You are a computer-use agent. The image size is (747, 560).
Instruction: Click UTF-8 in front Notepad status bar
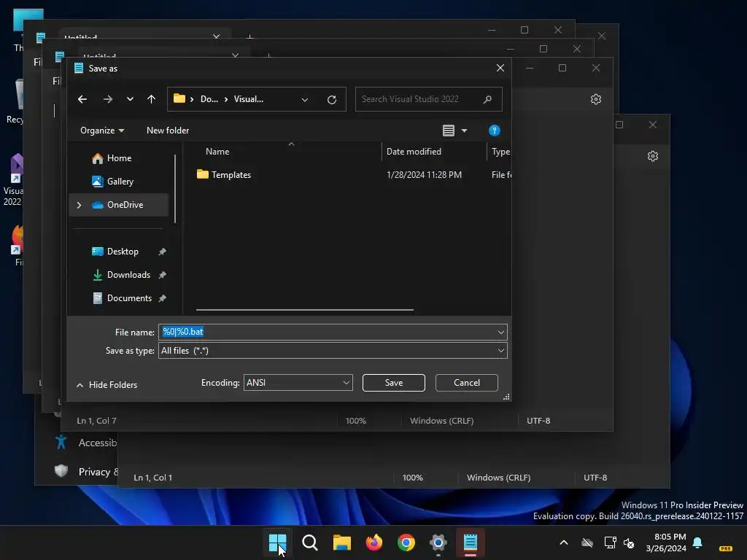(538, 421)
